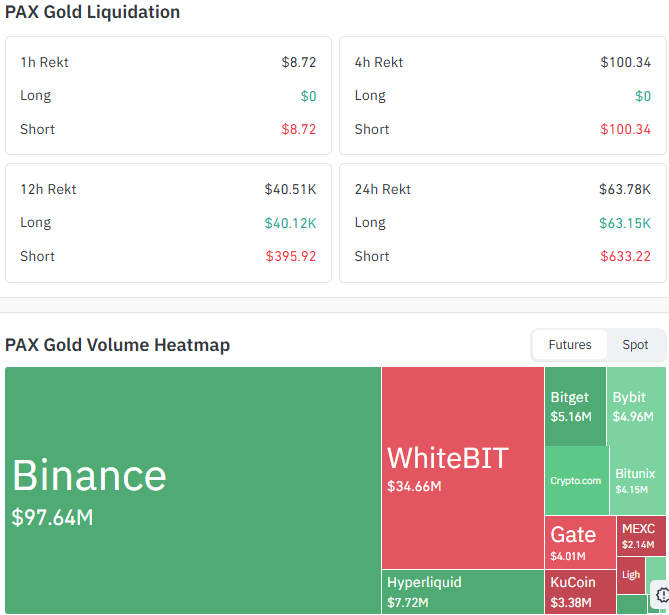
Task: Click the Gate $4.01M tile
Action: tap(580, 542)
